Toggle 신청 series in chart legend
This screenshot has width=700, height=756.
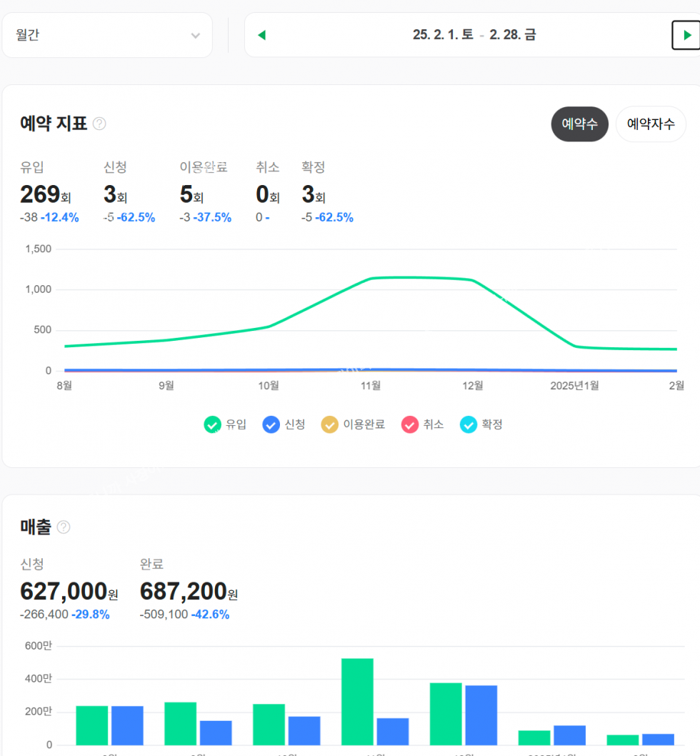[284, 424]
